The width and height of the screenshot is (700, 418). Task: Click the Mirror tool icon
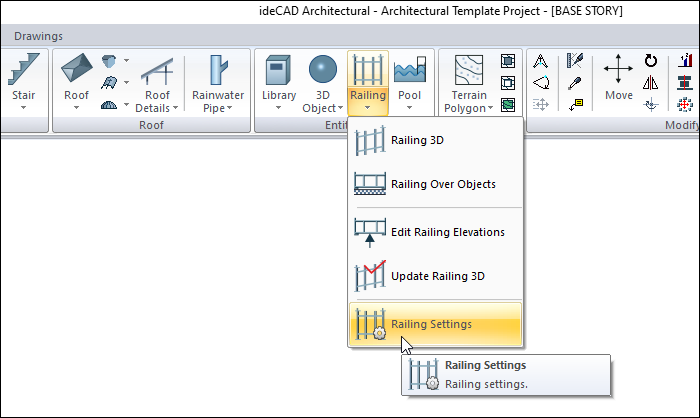[x=651, y=82]
